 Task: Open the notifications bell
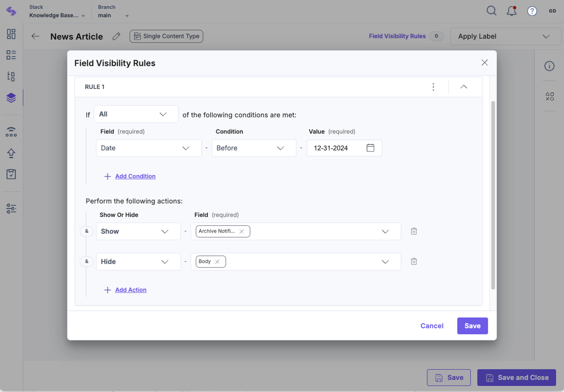pyautogui.click(x=511, y=11)
